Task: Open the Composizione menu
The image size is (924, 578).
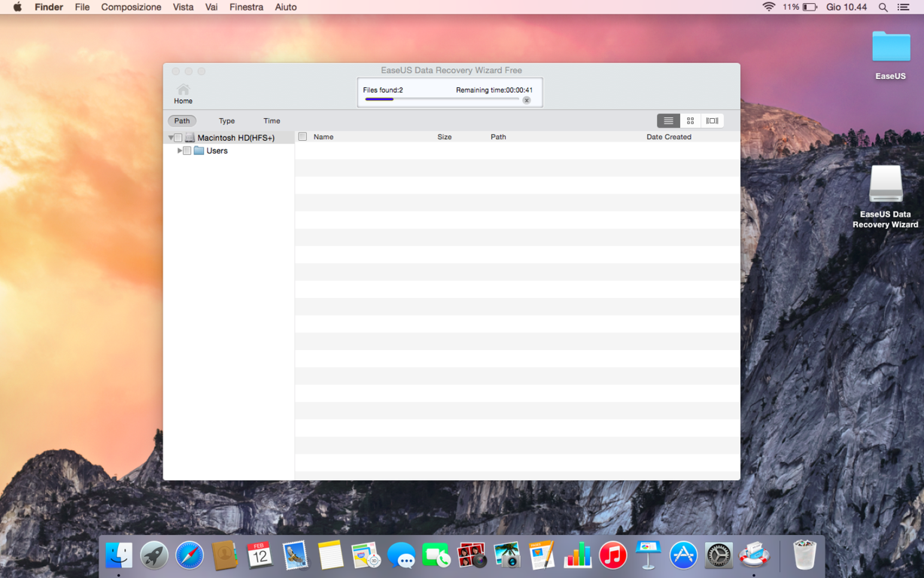Action: pyautogui.click(x=131, y=7)
